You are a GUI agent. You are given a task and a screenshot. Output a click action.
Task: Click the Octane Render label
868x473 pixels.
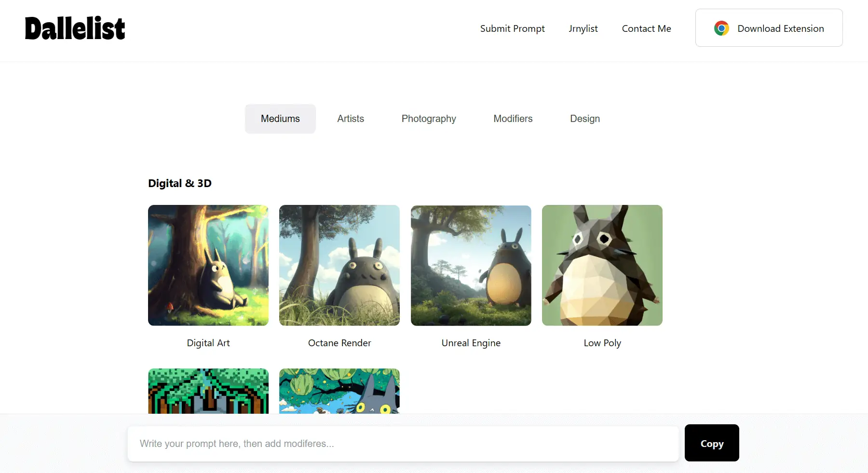click(339, 343)
